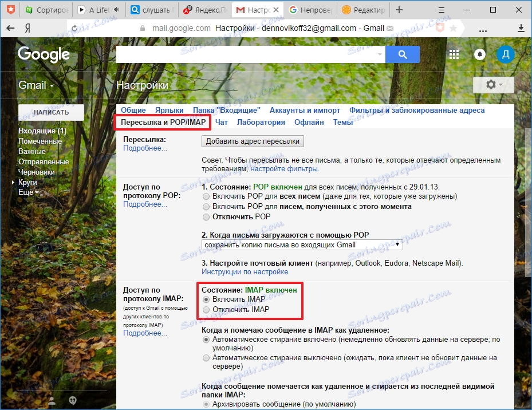Open the Темы settings tab
This screenshot has width=532, height=410.
pos(343,122)
